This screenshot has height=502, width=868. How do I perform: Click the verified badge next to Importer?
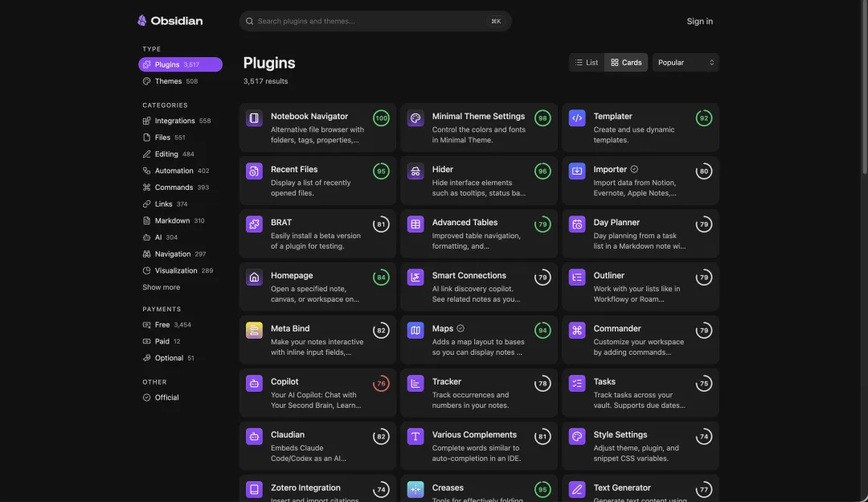[x=634, y=170]
